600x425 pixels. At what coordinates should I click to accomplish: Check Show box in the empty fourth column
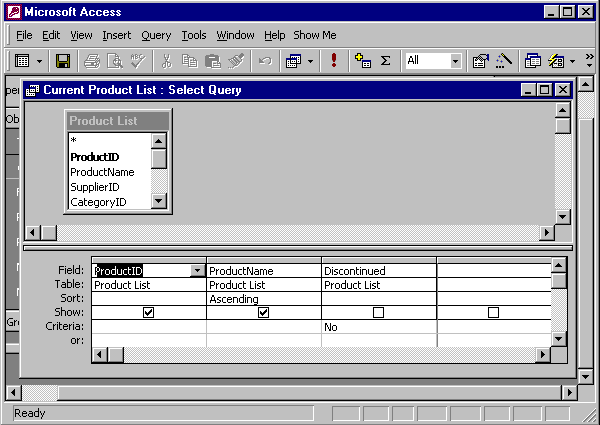pyautogui.click(x=494, y=313)
